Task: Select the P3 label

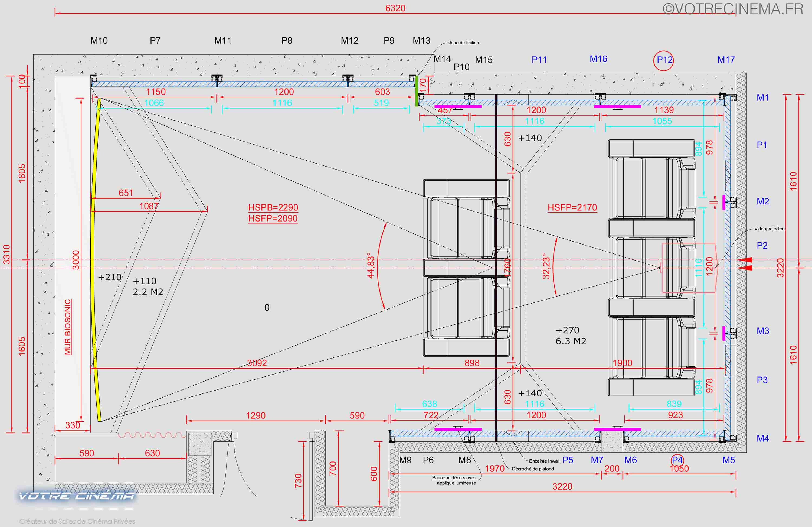Action: coord(762,380)
